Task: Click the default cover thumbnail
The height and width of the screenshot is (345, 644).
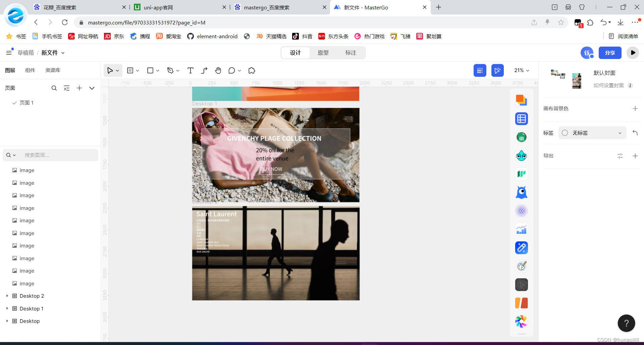Action: click(x=566, y=80)
